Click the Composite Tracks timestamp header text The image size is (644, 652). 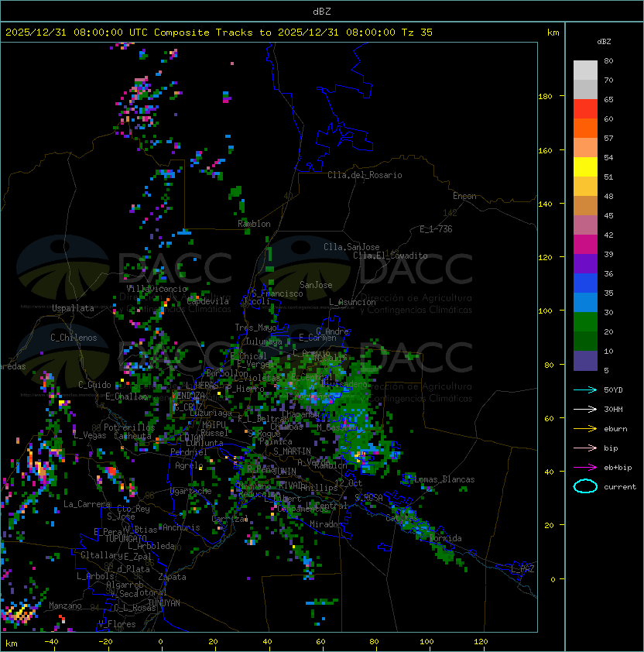pyautogui.click(x=219, y=33)
